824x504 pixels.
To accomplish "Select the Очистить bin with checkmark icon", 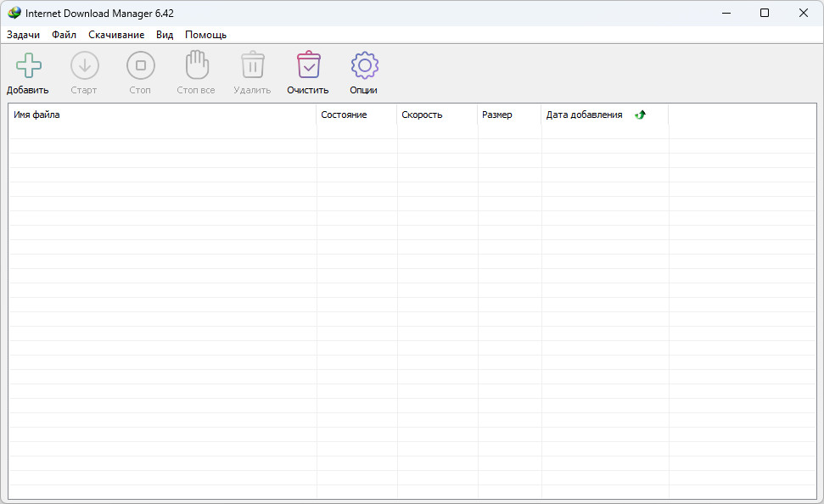I will point(308,65).
